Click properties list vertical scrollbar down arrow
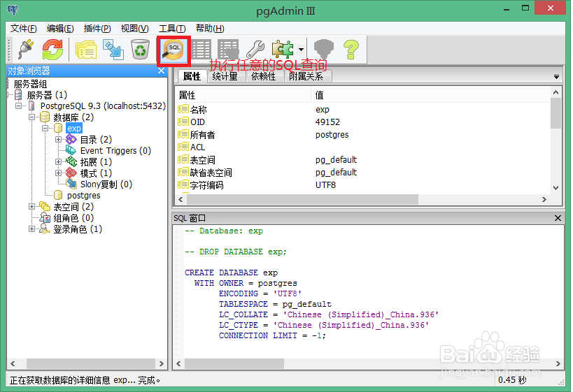Viewport: 573px width, 392px height. pos(556,188)
